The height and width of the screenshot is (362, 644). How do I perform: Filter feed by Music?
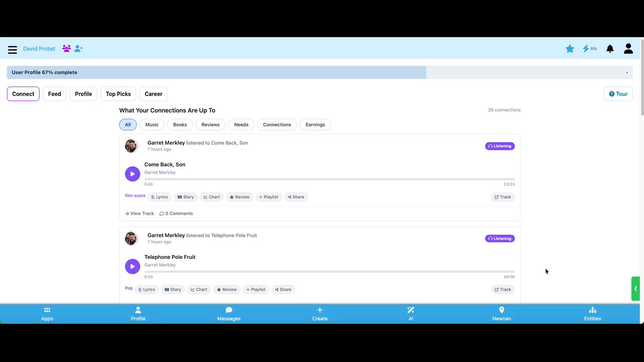(152, 125)
